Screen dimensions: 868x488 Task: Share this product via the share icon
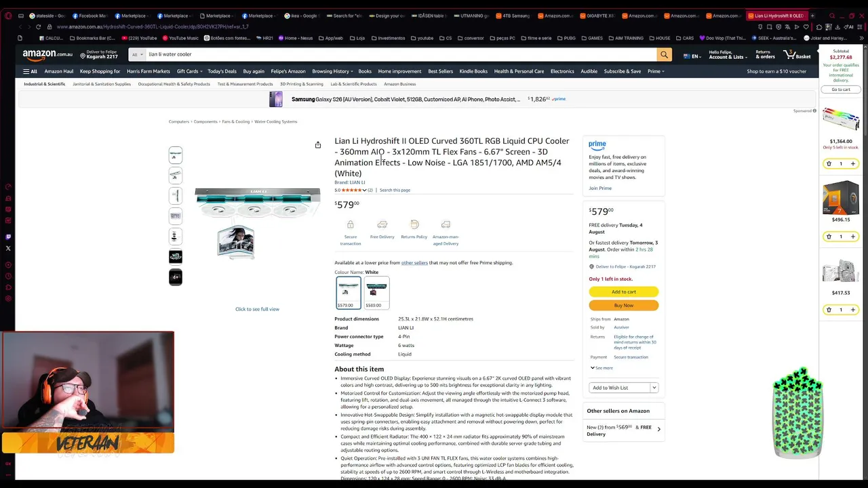click(x=318, y=144)
